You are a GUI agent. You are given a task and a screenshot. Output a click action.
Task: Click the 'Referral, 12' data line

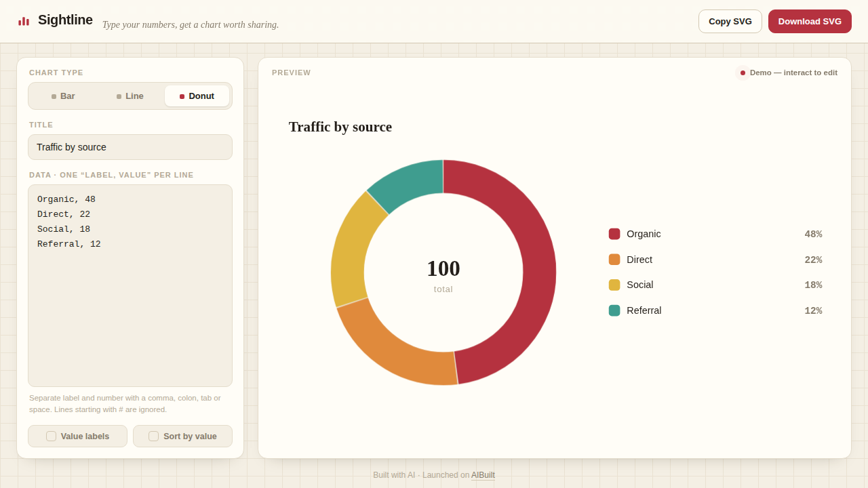69,244
